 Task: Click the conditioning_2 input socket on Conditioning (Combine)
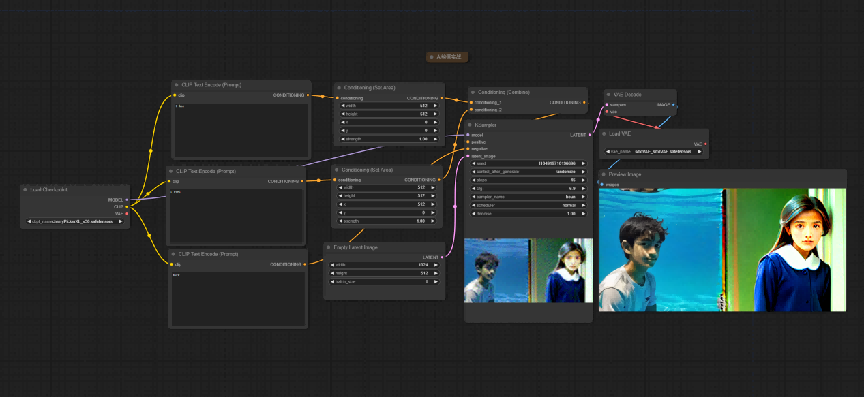coord(471,110)
